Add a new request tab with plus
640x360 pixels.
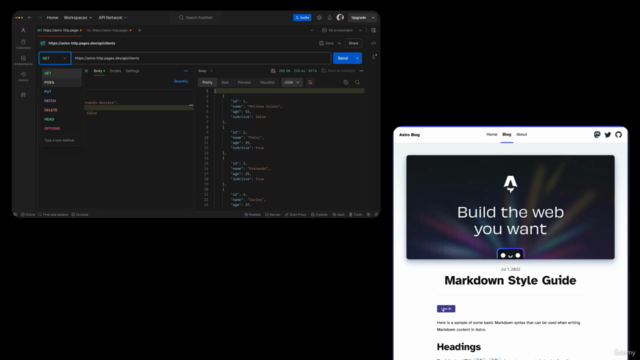(140, 30)
